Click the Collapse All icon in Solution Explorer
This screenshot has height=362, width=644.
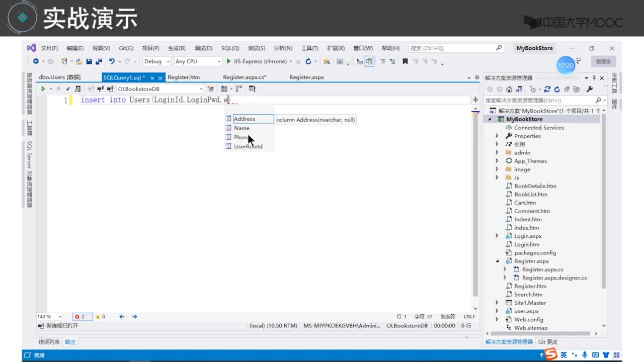(x=567, y=89)
